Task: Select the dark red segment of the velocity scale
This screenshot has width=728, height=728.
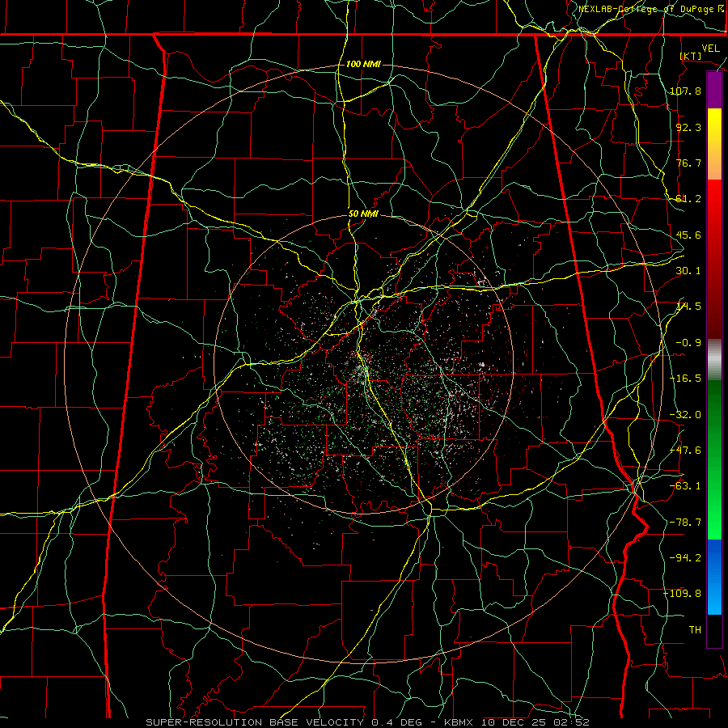Action: click(714, 297)
